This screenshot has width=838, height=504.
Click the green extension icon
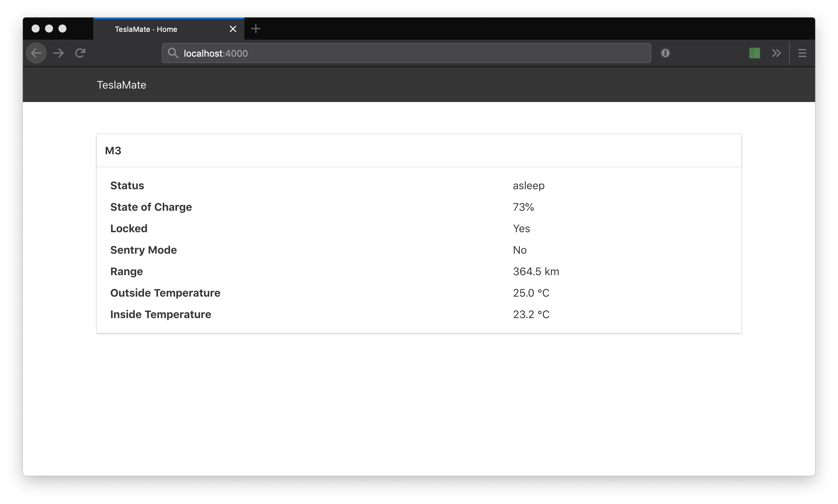754,53
